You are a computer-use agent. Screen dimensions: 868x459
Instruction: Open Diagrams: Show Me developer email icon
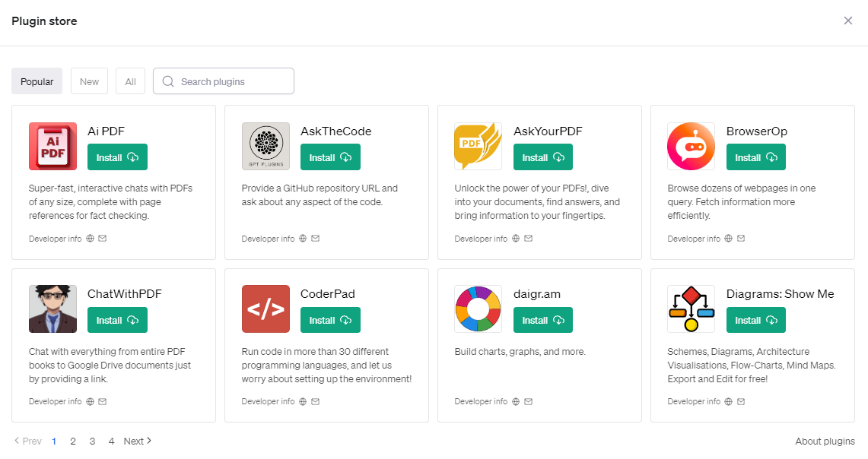click(x=741, y=401)
